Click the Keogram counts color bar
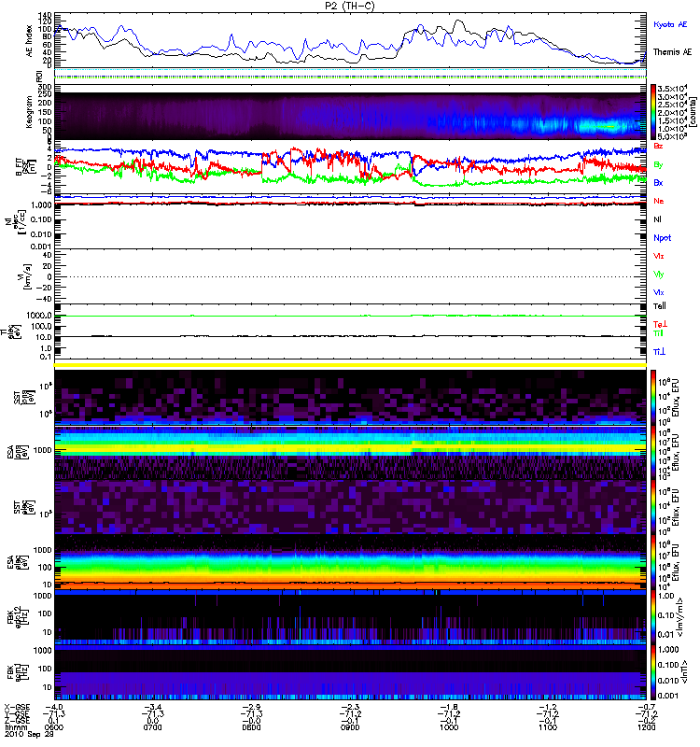The width and height of the screenshot is (700, 747). coord(652,112)
